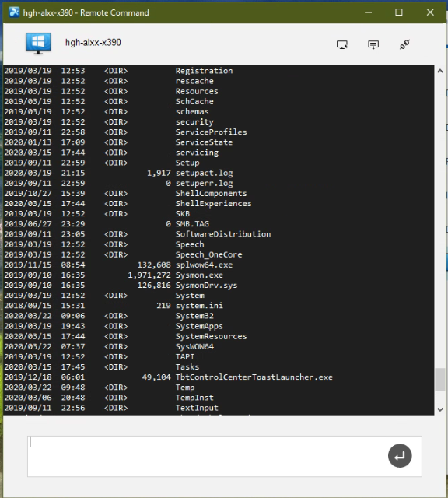
Task: Click the scrollbar down arrow
Action: tap(439, 409)
